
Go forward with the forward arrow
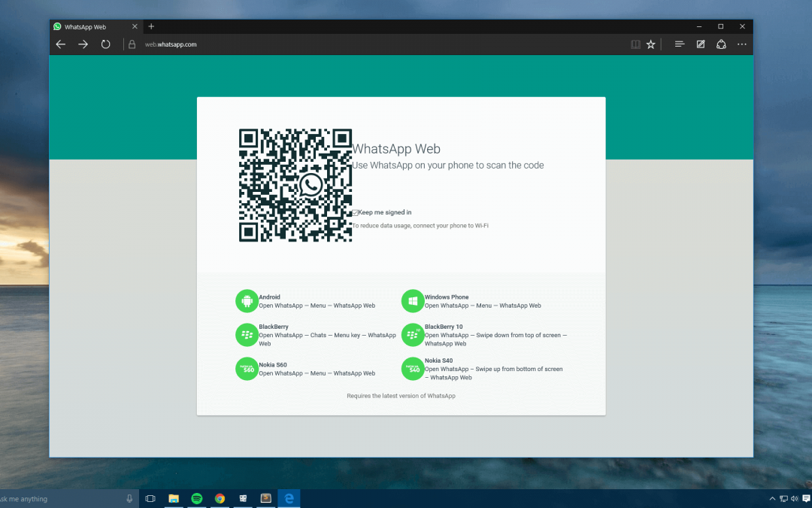83,44
